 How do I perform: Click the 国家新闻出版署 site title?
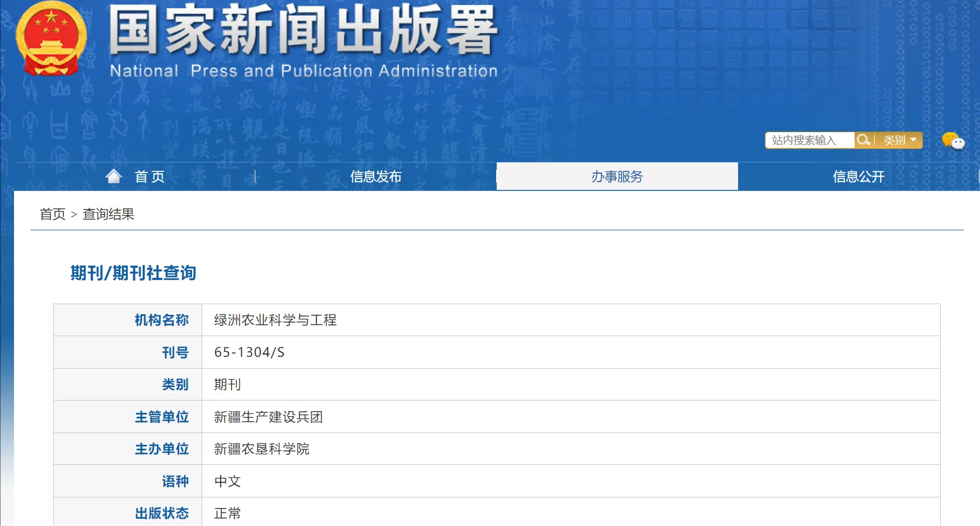point(303,29)
